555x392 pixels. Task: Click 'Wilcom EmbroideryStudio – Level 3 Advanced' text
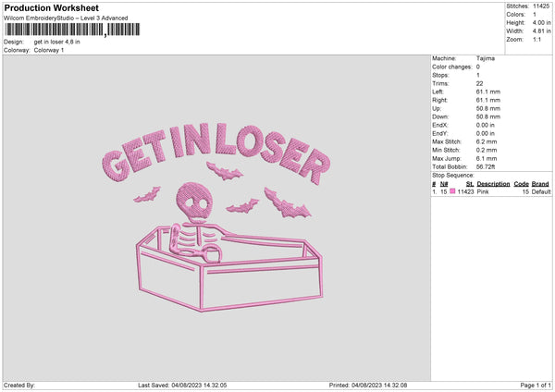66,18
